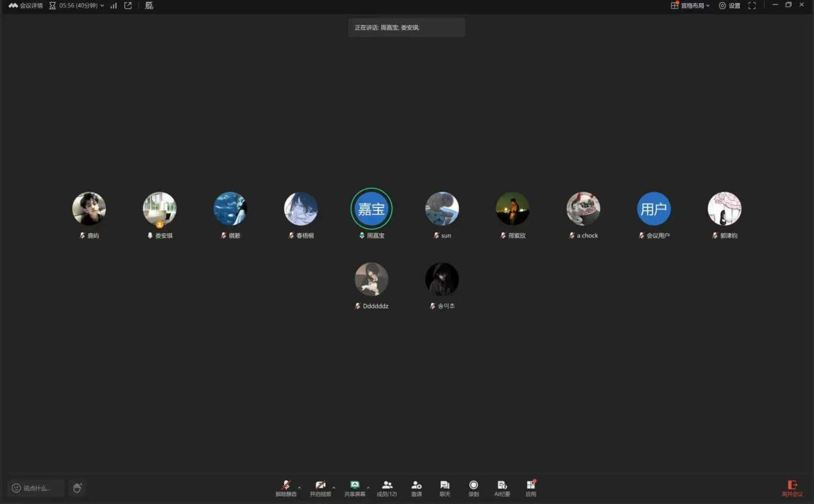Image resolution: width=814 pixels, height=504 pixels.
Task: Click the 共享屏幕 share screen icon
Action: pos(355,487)
